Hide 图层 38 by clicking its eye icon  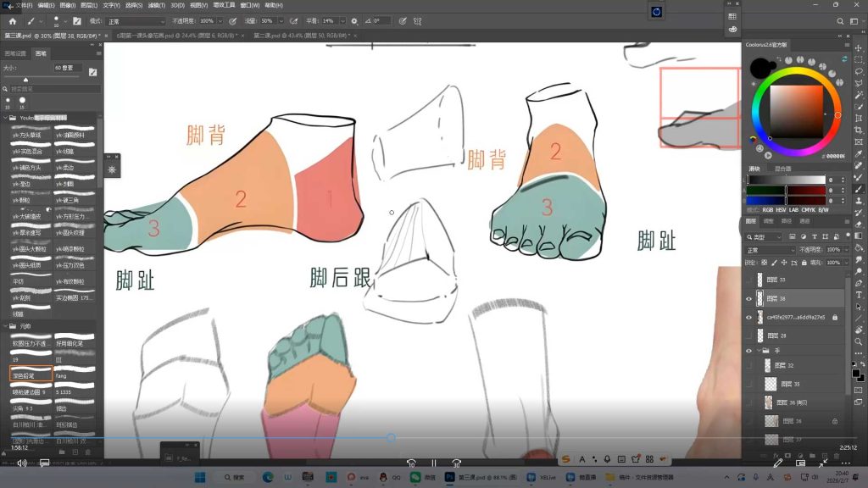pyautogui.click(x=749, y=298)
